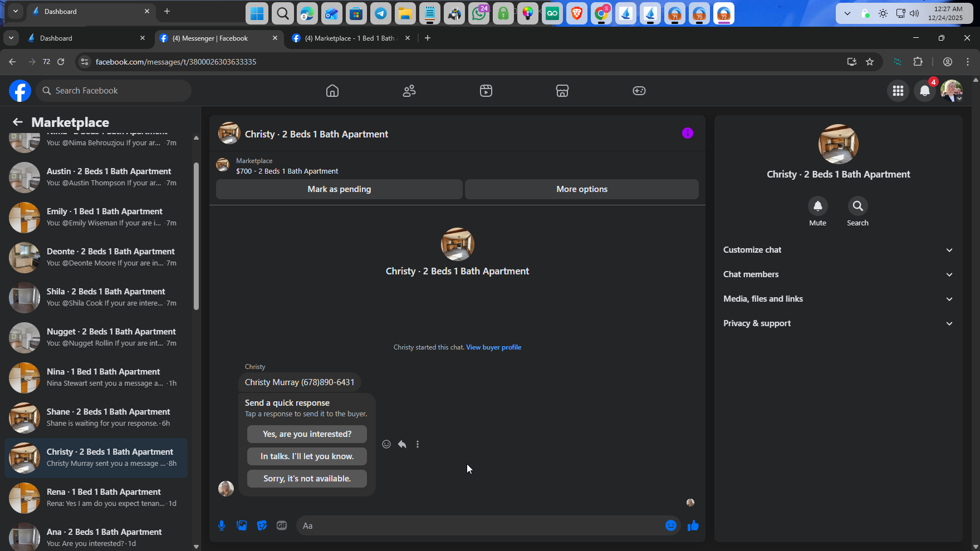
Task: Open a new browser tab
Action: (x=428, y=38)
